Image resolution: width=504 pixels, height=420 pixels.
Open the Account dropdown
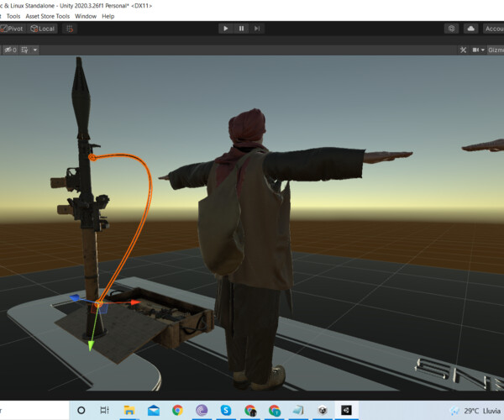493,29
